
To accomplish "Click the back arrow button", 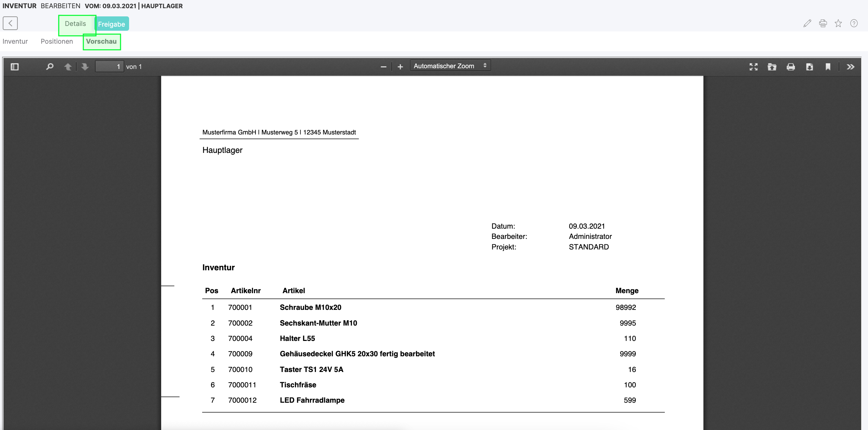I will click(x=10, y=23).
